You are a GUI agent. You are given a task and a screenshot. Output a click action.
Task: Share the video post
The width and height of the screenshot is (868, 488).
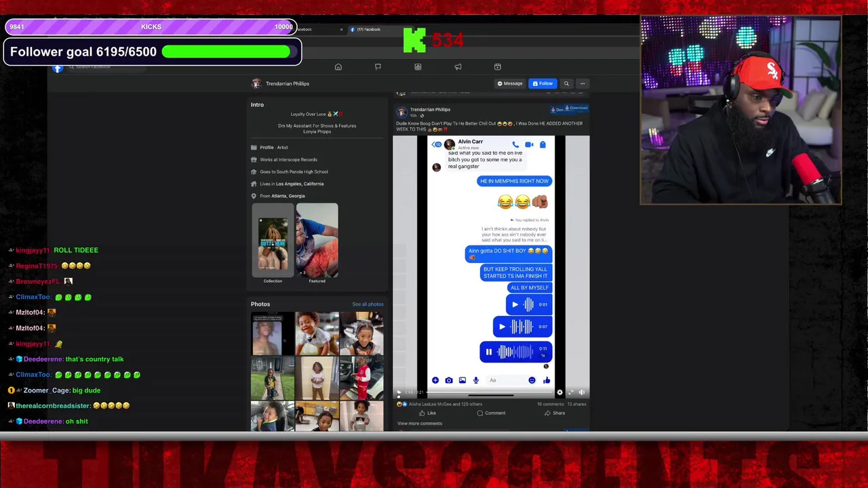(x=555, y=413)
